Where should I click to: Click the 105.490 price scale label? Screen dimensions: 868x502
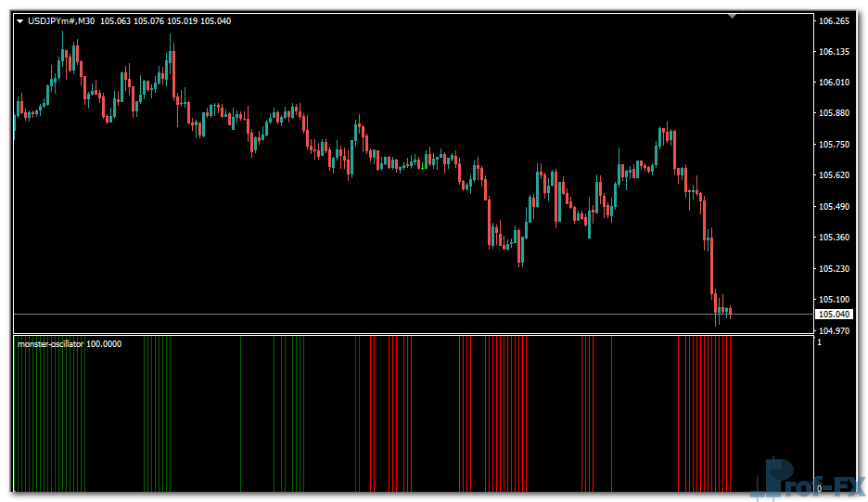[x=835, y=207]
